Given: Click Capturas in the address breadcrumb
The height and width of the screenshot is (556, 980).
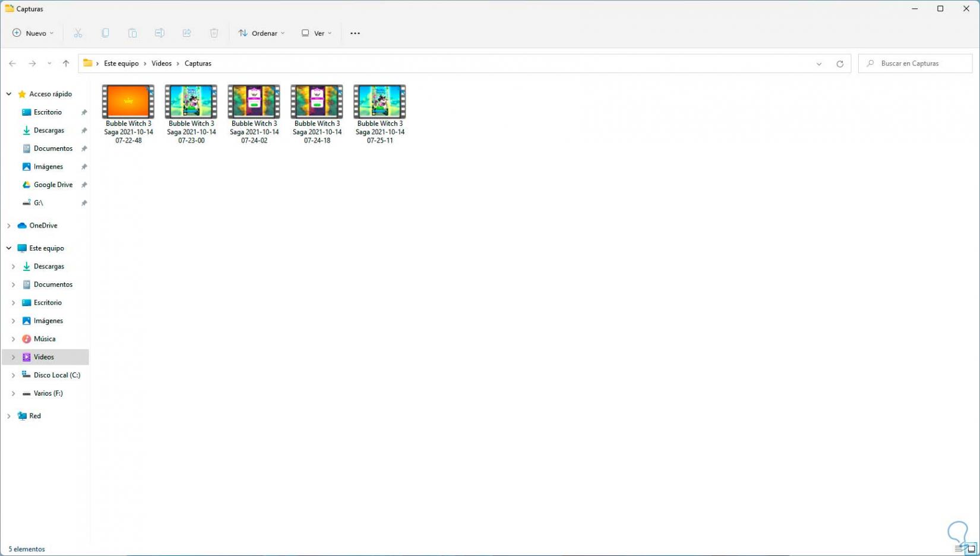Looking at the screenshot, I should tap(198, 64).
